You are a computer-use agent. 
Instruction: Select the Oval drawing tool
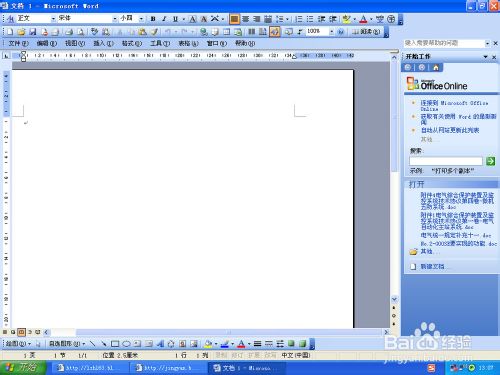coord(126,343)
